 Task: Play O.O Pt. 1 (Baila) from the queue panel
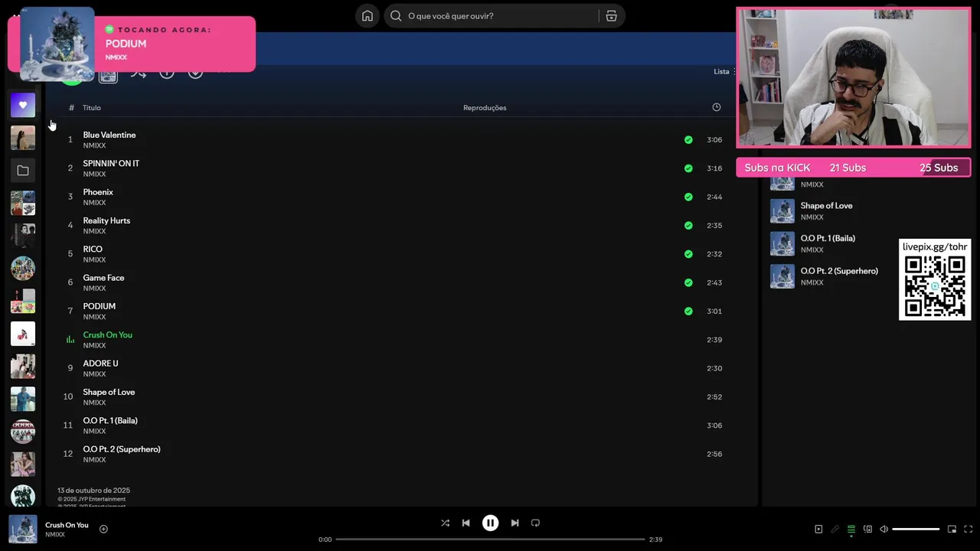pyautogui.click(x=828, y=238)
